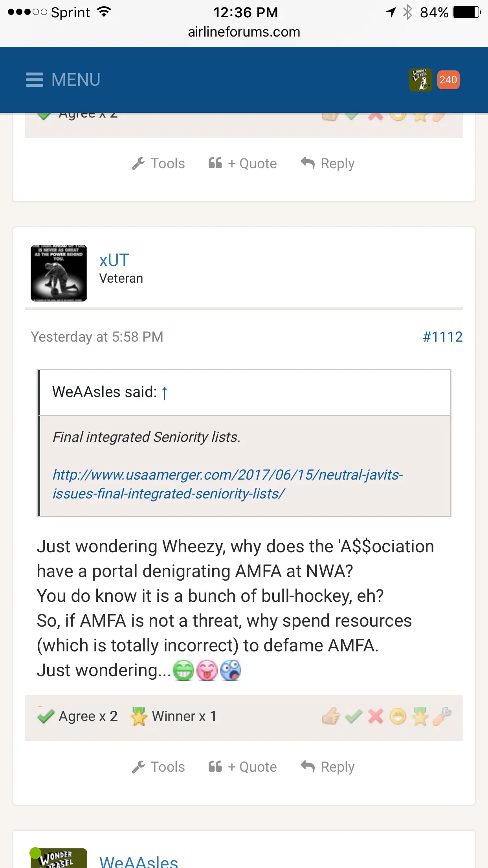Viewport: 488px width, 868px height.
Task: View xUT's profile avatar image
Action: tap(59, 273)
